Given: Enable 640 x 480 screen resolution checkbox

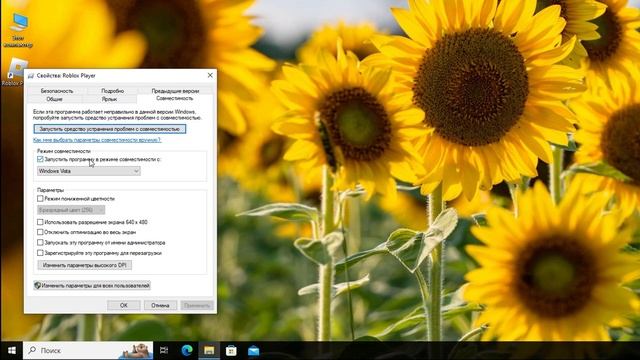Looking at the screenshot, I should (x=40, y=222).
